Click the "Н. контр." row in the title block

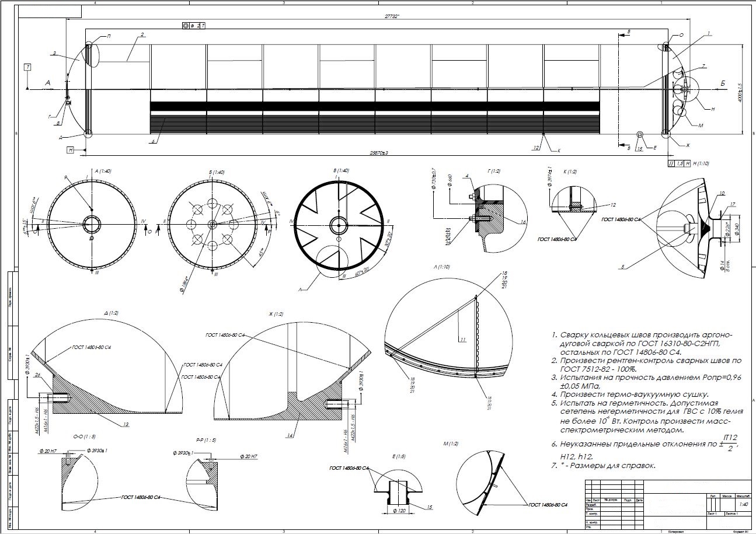tap(591, 521)
